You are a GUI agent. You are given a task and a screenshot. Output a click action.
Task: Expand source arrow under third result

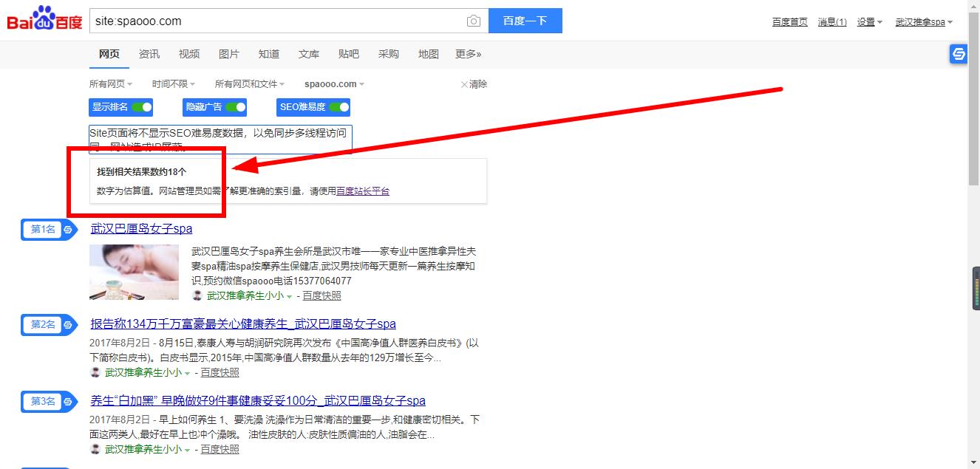188,450
